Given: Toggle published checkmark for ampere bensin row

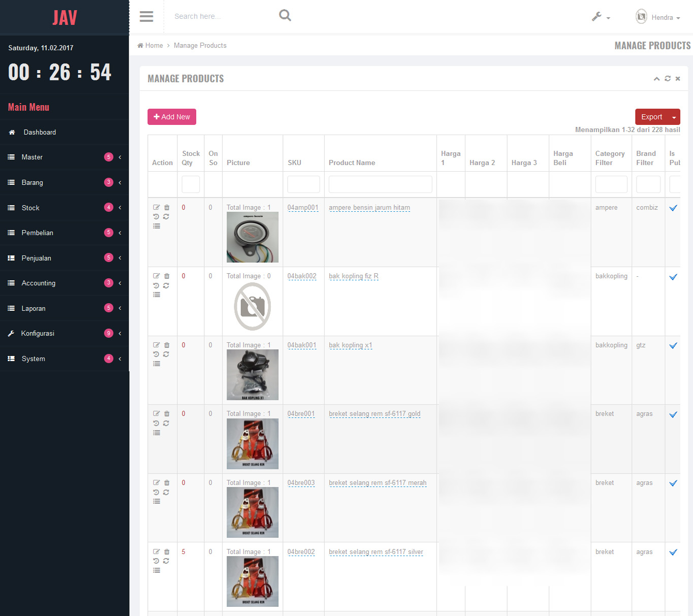Looking at the screenshot, I should pyautogui.click(x=673, y=208).
